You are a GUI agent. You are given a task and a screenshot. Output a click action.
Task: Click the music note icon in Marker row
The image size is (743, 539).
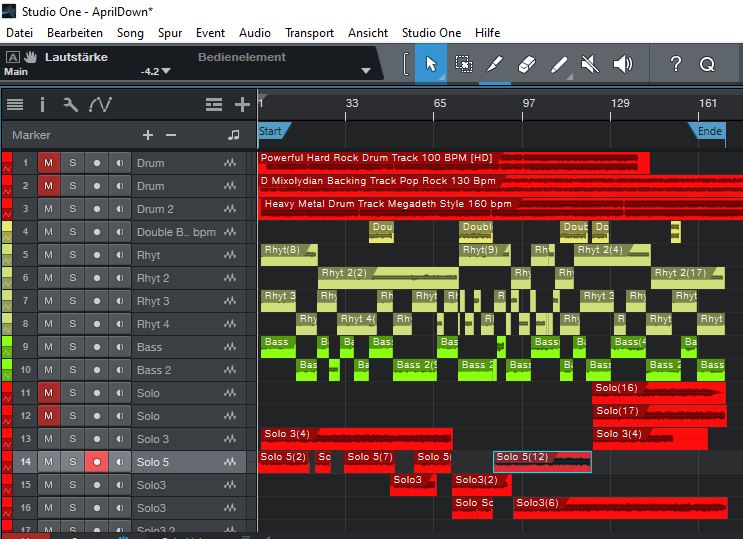pyautogui.click(x=233, y=135)
